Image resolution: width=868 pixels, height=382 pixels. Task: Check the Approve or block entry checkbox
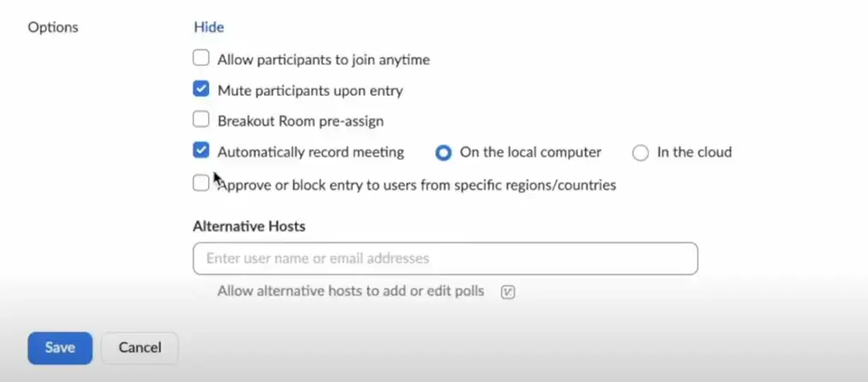coord(201,183)
